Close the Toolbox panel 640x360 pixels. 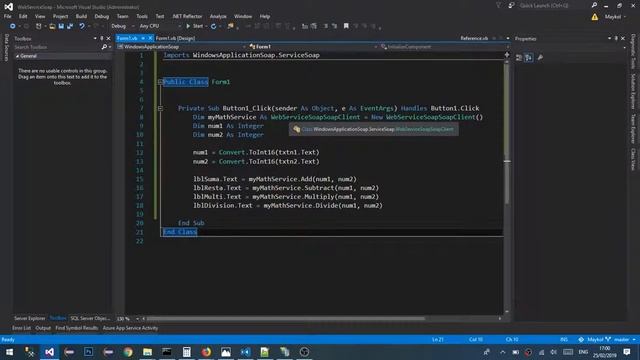(x=108, y=38)
